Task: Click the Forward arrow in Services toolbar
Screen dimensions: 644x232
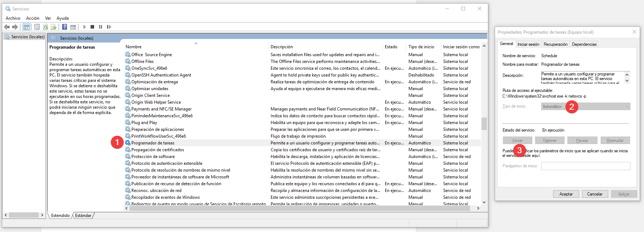Action: click(15, 27)
